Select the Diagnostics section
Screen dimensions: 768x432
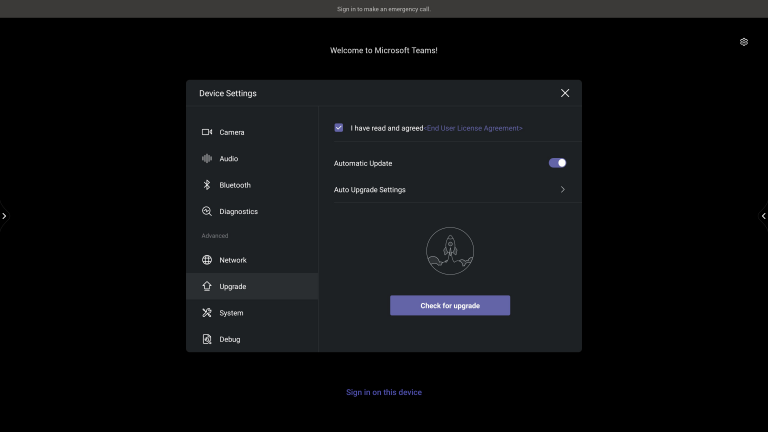tap(252, 212)
